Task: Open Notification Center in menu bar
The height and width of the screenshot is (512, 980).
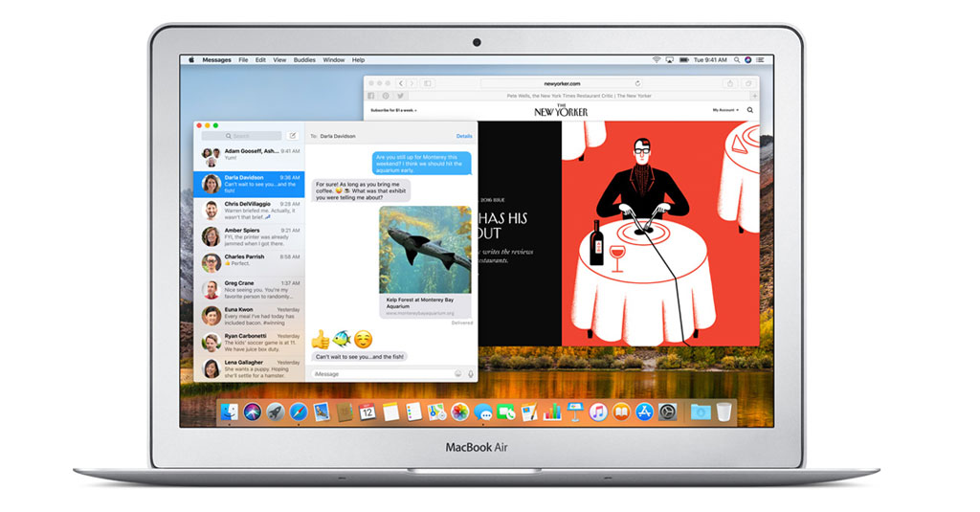Action: coord(760,60)
